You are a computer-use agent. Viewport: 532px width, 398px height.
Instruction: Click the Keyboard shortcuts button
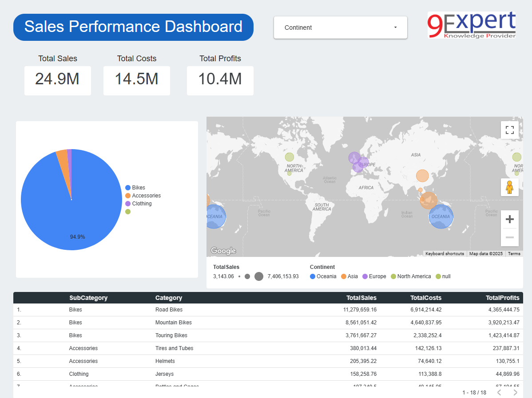point(445,253)
